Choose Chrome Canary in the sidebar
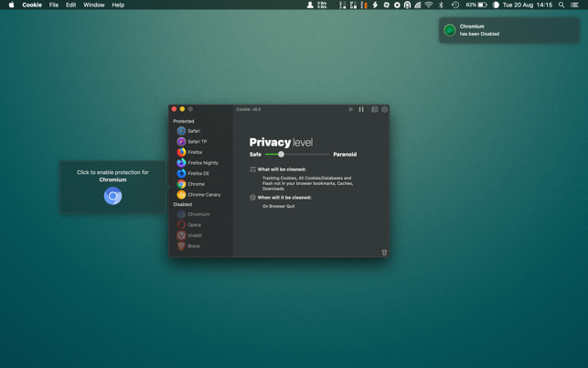Screen dimensions: 588x368 pyautogui.click(x=203, y=195)
